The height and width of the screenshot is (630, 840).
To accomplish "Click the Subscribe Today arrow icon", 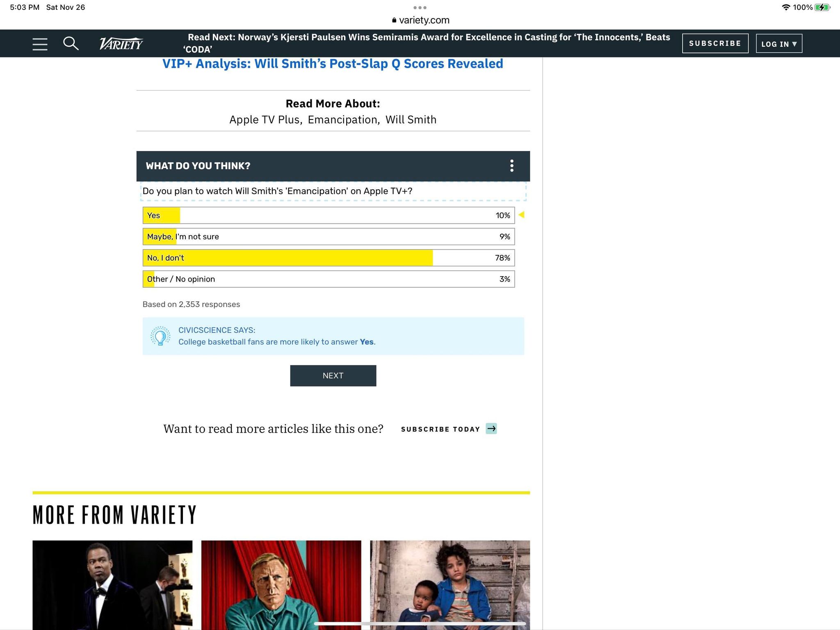I will (x=491, y=428).
